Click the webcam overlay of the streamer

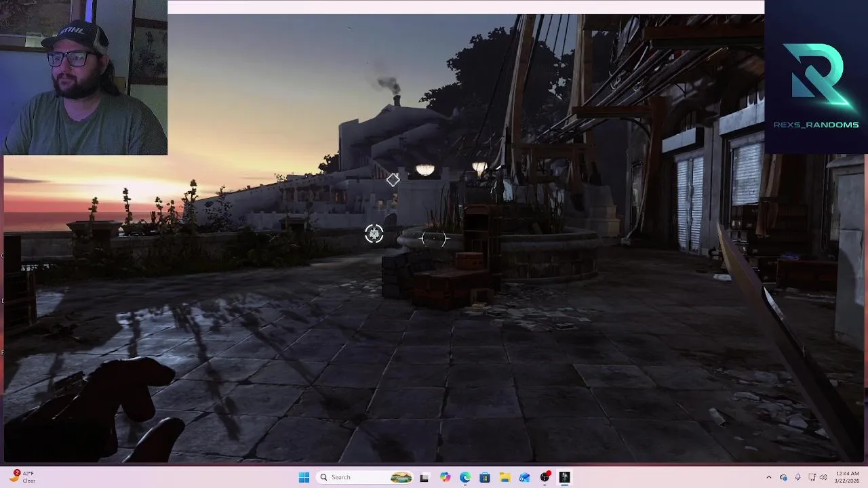click(x=83, y=78)
